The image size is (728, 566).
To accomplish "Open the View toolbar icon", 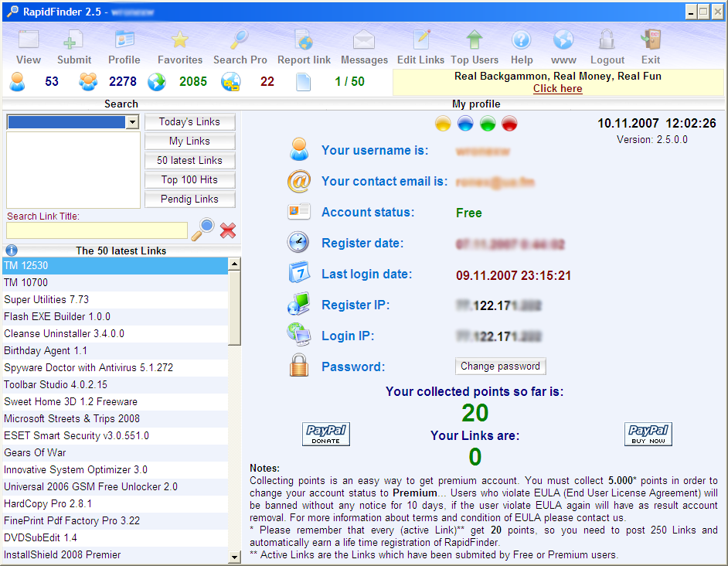I will [29, 39].
